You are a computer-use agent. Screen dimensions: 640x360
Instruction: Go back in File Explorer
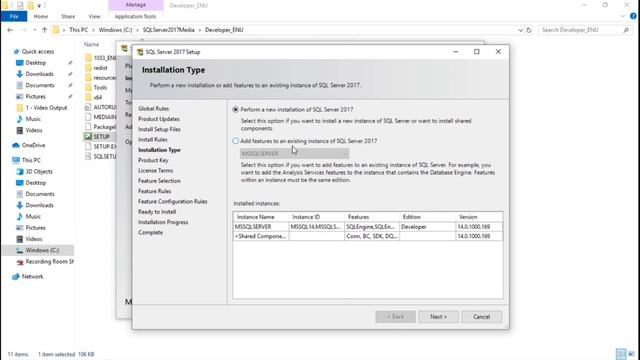[x=10, y=30]
